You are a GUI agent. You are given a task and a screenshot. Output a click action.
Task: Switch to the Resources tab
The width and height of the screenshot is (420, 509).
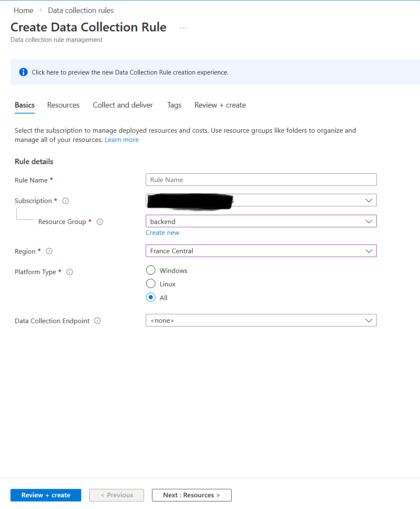63,105
